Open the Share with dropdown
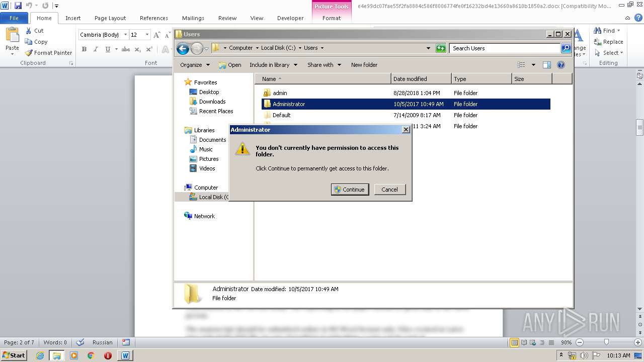Viewport: 644px width, 362px height. pyautogui.click(x=324, y=65)
